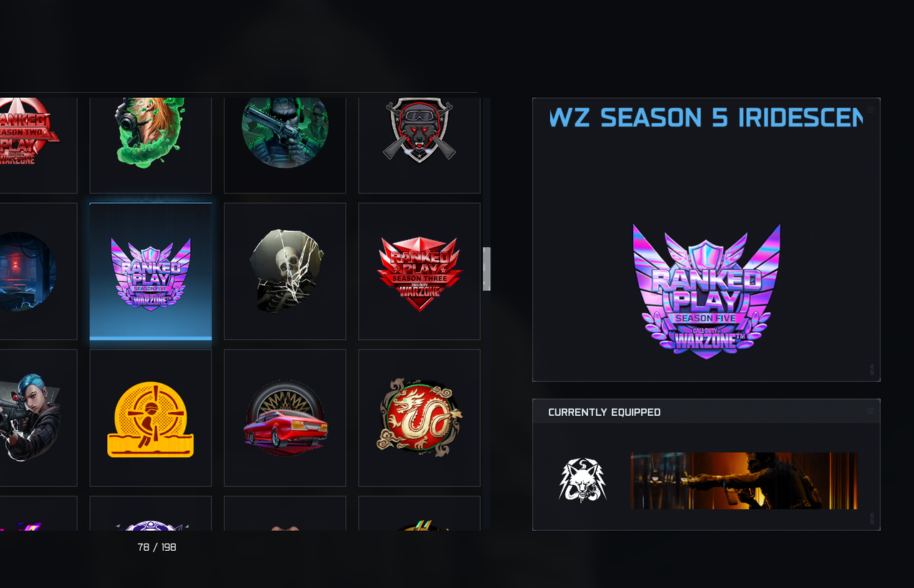Select the red Ranked Play Season Three emblem

pos(419,271)
